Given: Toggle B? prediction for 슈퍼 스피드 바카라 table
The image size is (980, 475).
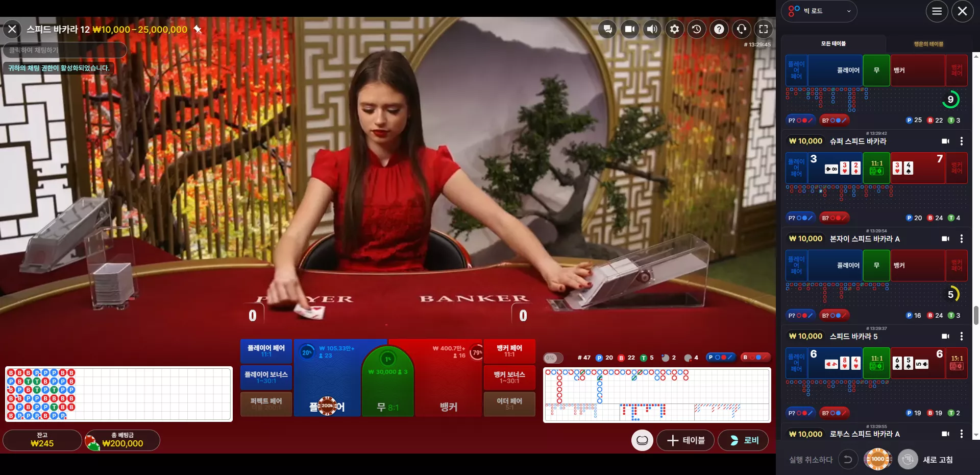Looking at the screenshot, I should coord(834,218).
